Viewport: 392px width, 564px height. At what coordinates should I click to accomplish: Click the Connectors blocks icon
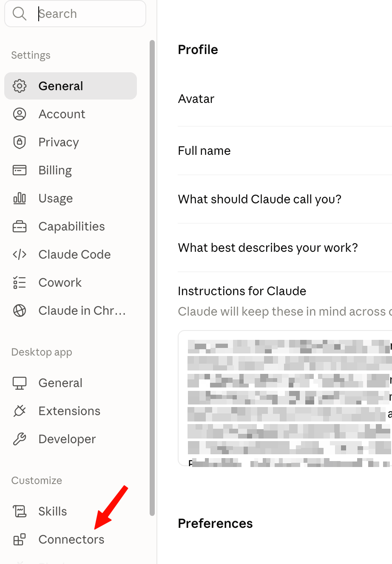[x=20, y=539]
